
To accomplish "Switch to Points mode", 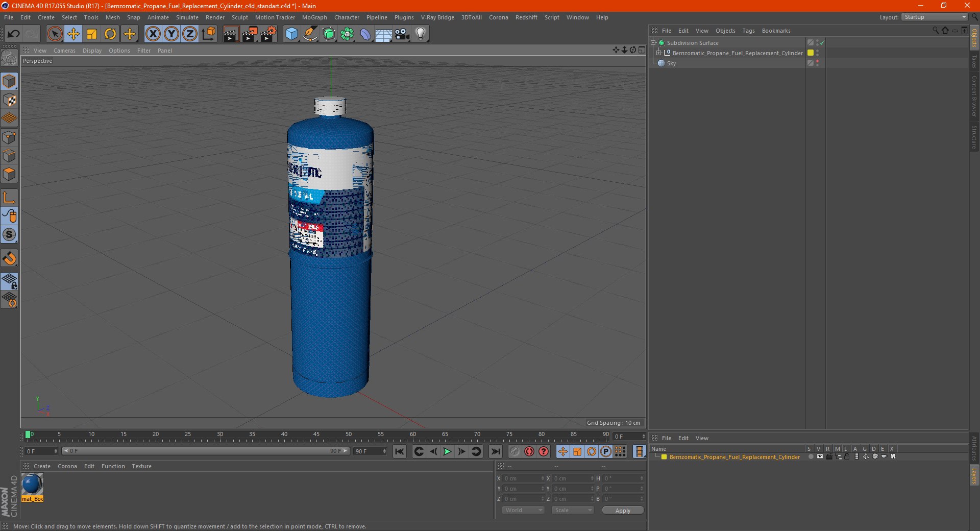I will point(9,137).
